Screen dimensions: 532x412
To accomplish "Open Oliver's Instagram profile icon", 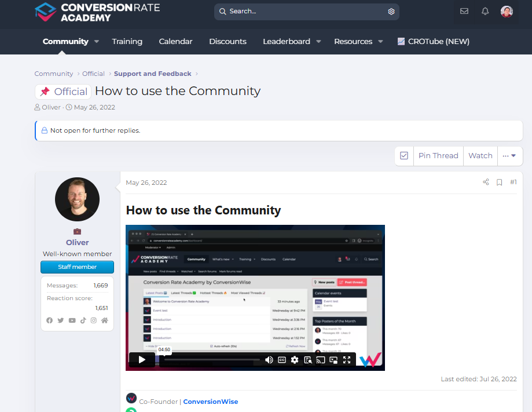I will point(94,320).
